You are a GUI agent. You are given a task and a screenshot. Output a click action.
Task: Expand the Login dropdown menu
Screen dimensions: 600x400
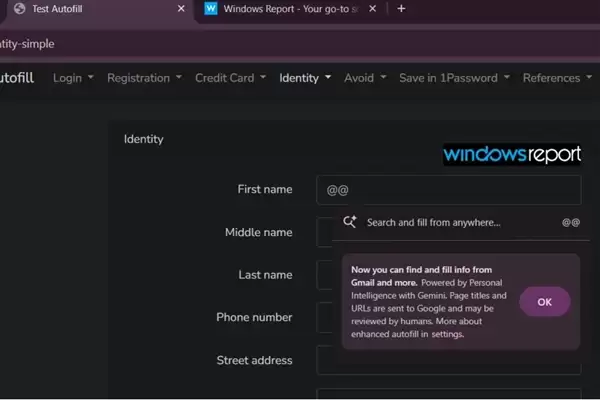(x=73, y=78)
